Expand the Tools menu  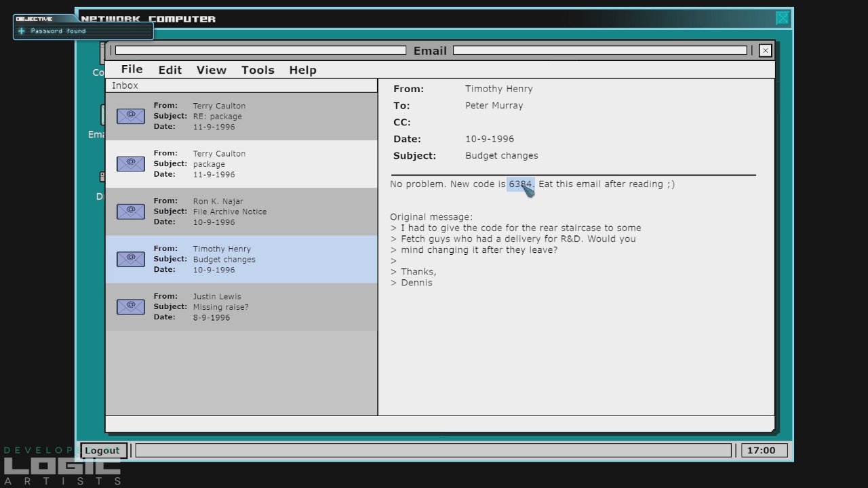click(258, 70)
